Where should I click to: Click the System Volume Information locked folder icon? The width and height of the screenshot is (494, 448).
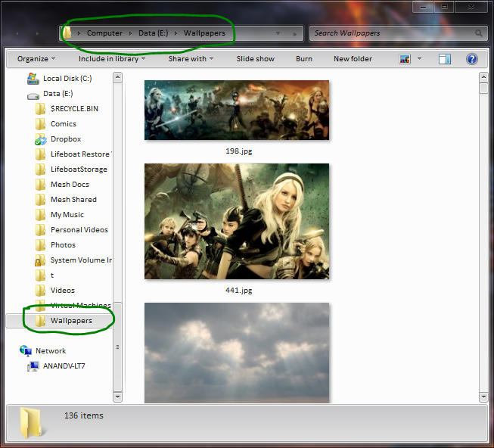tap(41, 260)
